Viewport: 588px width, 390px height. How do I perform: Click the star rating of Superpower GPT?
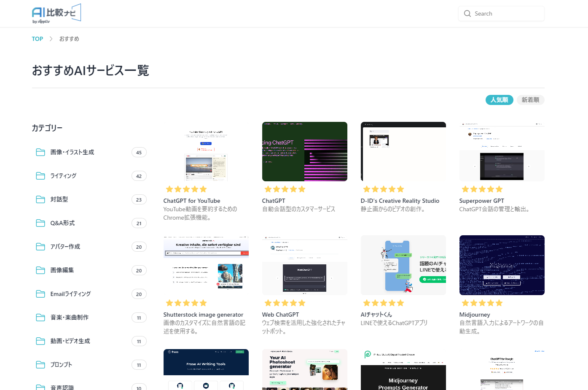click(482, 189)
